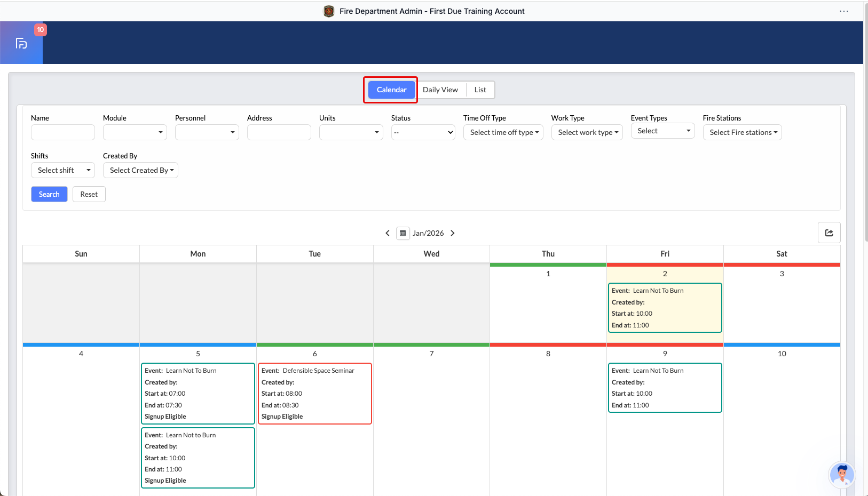This screenshot has width=868, height=496.
Task: Go to next month with right chevron
Action: [453, 233]
